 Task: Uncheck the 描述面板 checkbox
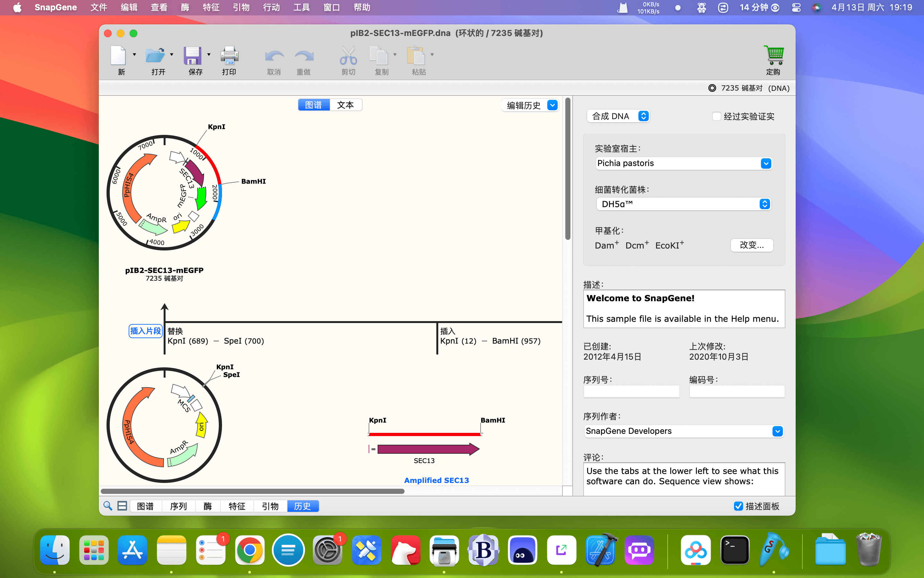(x=739, y=506)
